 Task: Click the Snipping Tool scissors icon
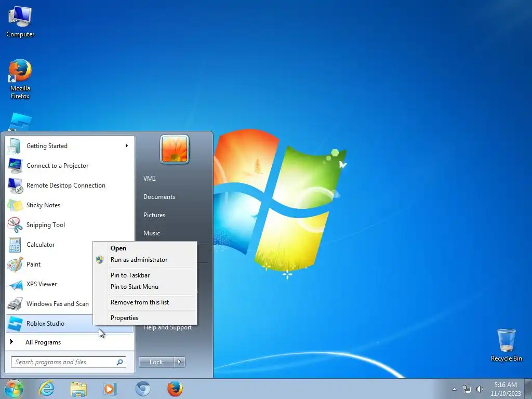tap(14, 224)
